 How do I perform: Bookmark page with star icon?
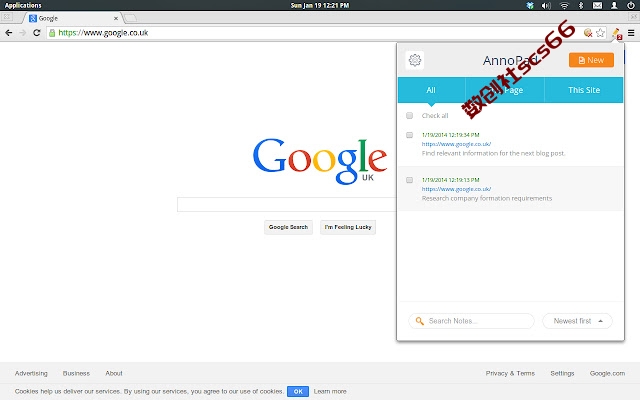(600, 33)
